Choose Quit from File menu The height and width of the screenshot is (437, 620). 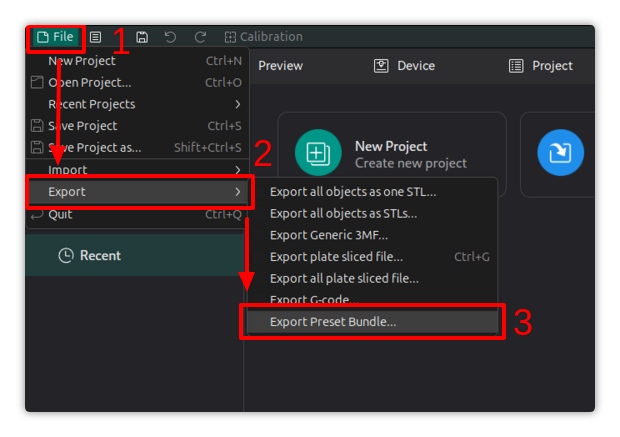137,215
